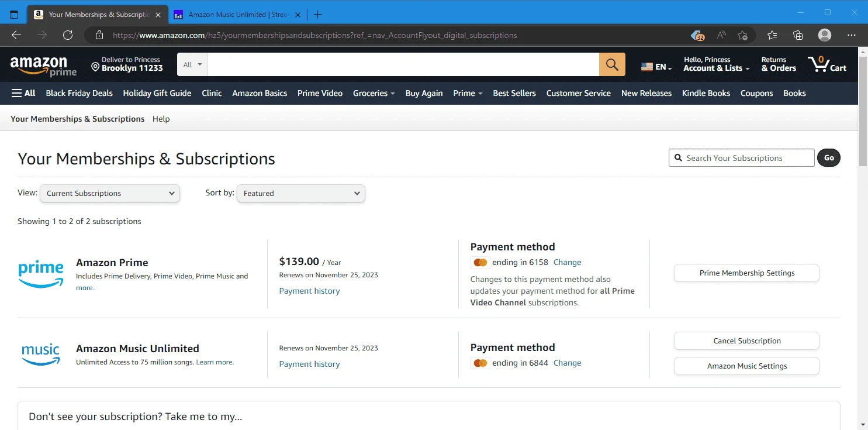Click the main Amazon search box
Image resolution: width=868 pixels, height=430 pixels.
[403, 64]
